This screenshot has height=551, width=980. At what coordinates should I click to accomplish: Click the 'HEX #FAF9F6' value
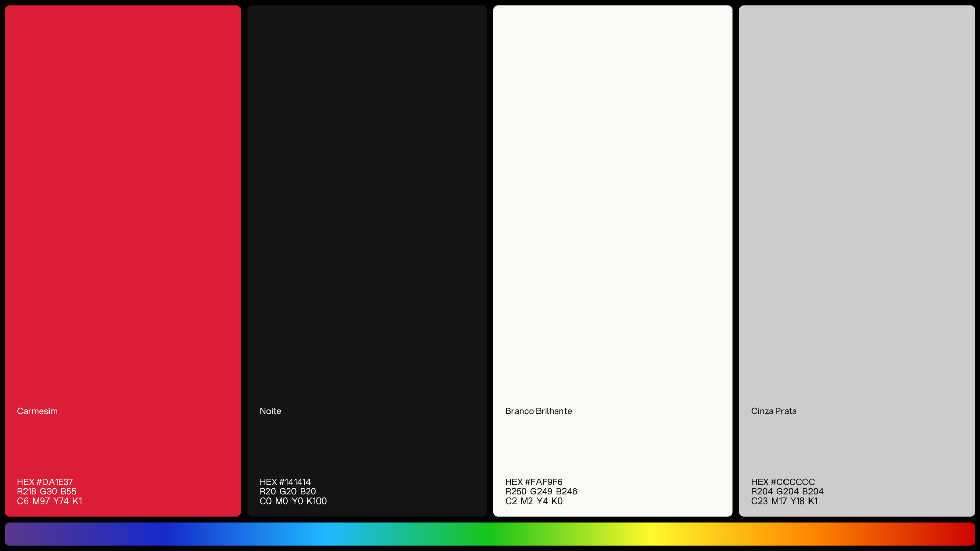click(x=534, y=482)
